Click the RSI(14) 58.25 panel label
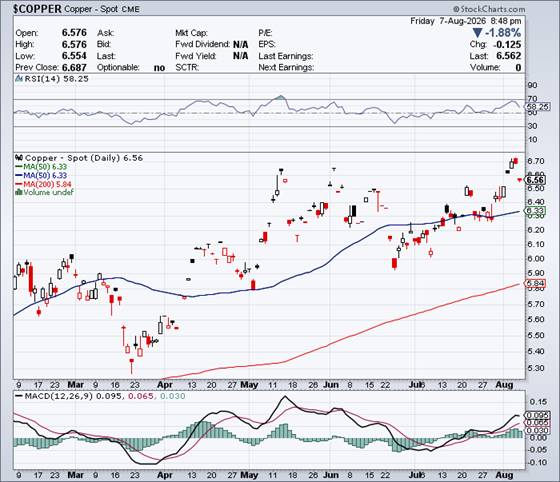This screenshot has height=482, width=560. [x=56, y=79]
